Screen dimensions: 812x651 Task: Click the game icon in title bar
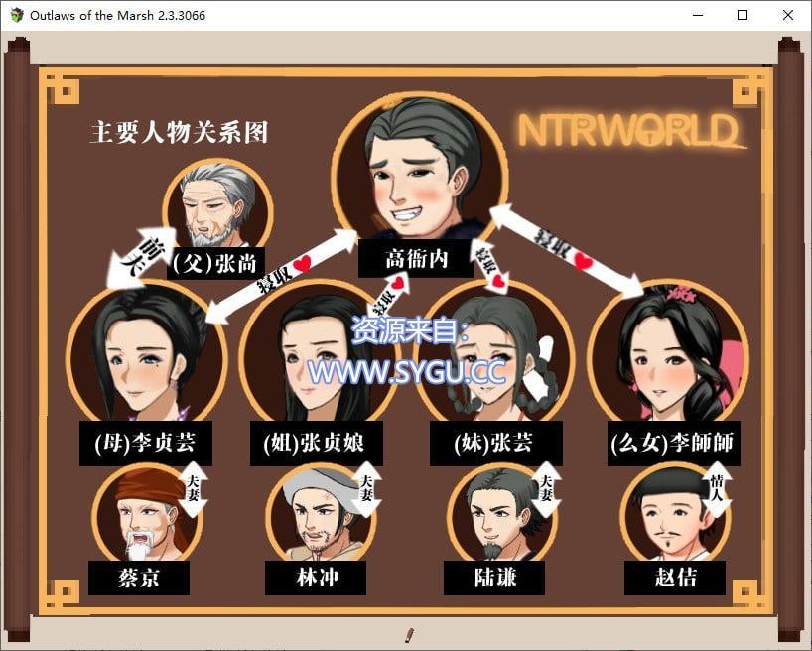(17, 15)
